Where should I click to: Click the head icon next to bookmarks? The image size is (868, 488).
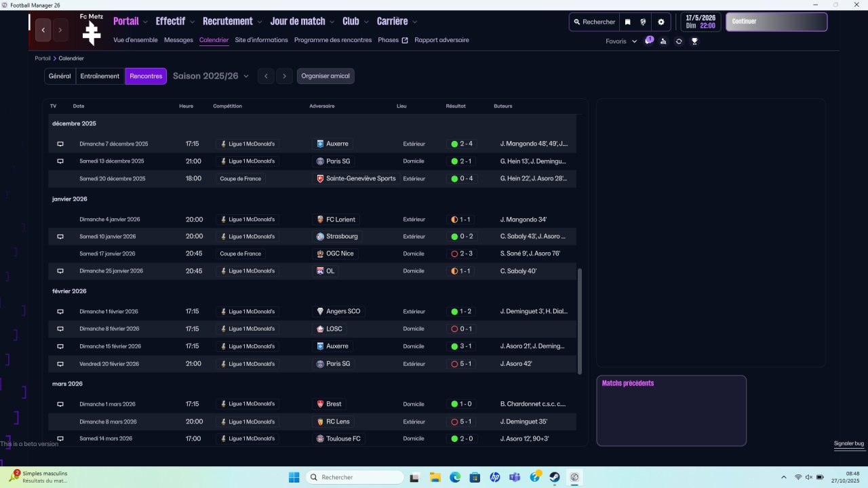tap(643, 22)
